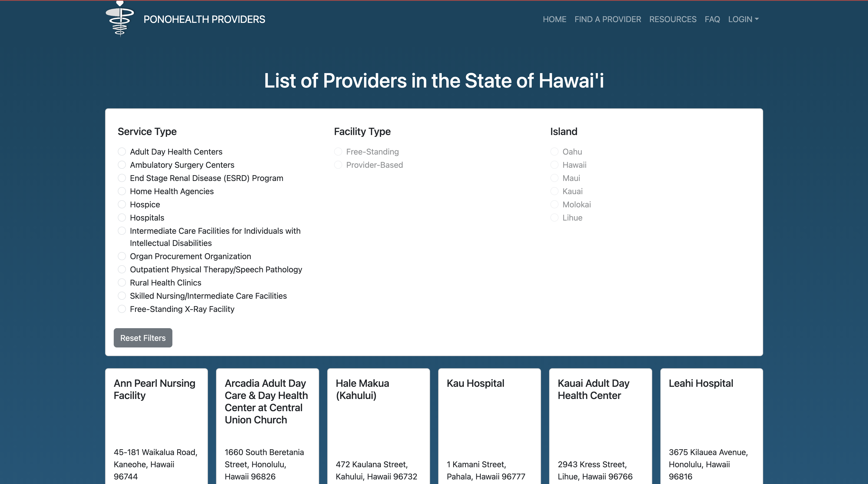The image size is (868, 484).
Task: Click the PonoHealth caduceus logo icon
Action: (120, 19)
